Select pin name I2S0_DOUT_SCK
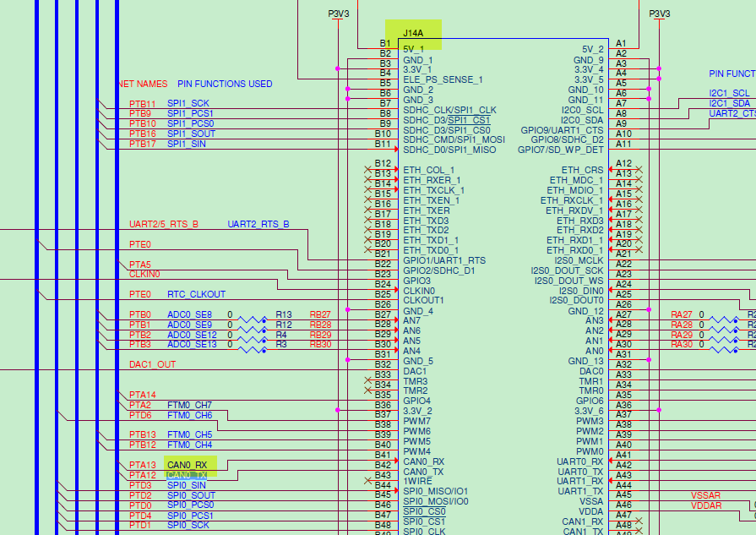This screenshot has height=535, width=756. coord(567,270)
